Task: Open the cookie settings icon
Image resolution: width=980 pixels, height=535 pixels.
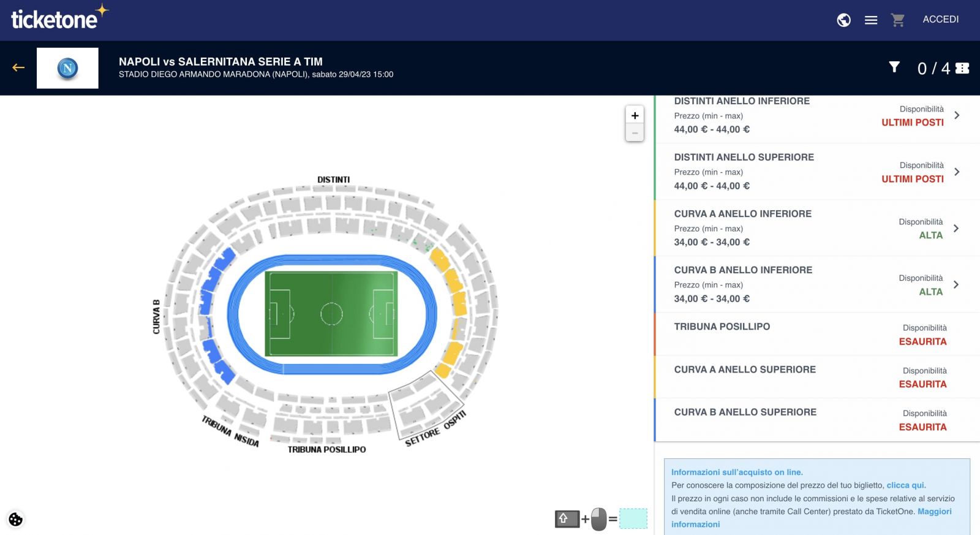Action: tap(15, 519)
